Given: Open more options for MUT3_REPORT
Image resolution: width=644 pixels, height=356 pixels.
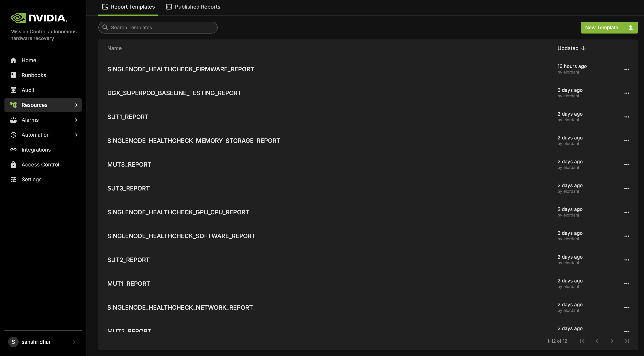Looking at the screenshot, I should [627, 165].
